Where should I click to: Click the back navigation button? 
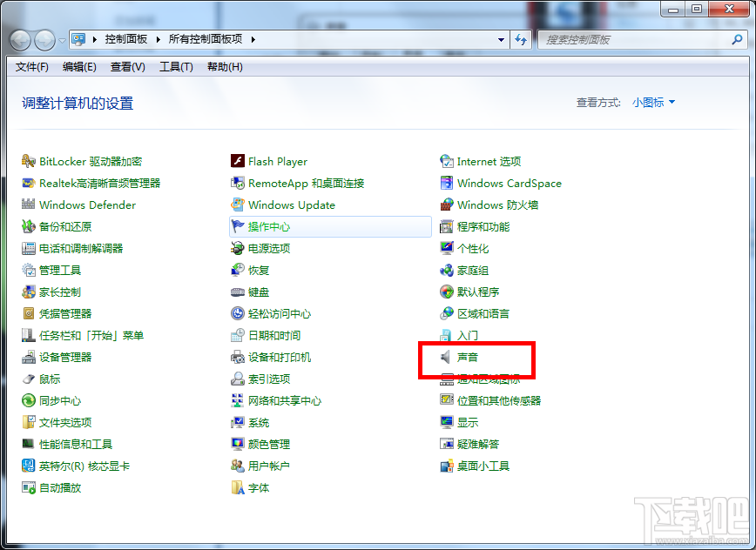coord(19,39)
